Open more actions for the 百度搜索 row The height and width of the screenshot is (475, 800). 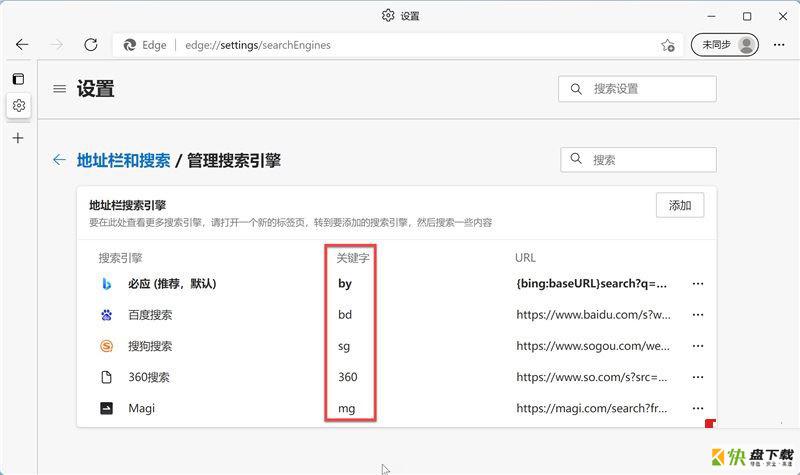(x=697, y=315)
